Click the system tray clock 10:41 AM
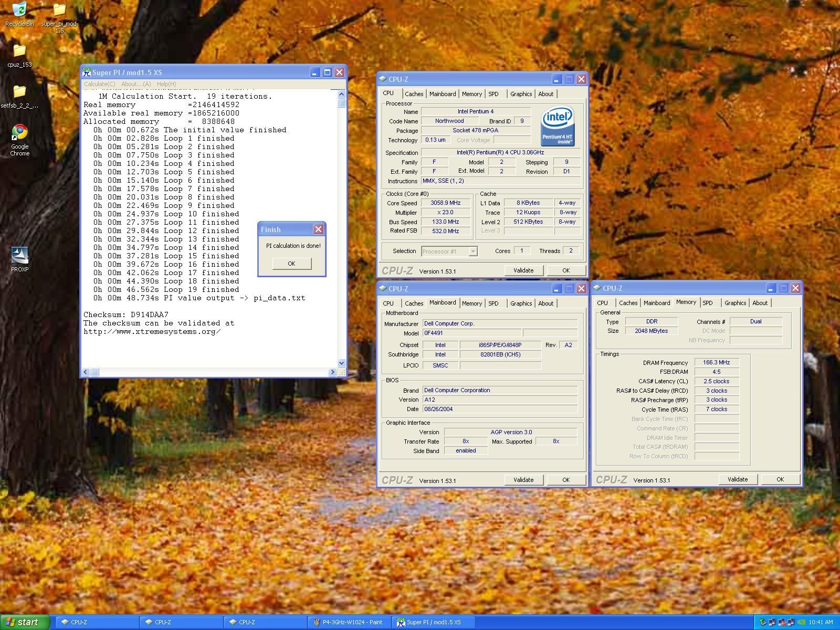The width and height of the screenshot is (840, 630). 821,623
